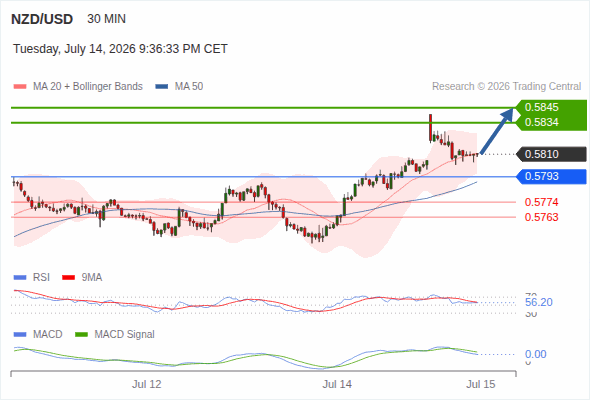Image resolution: width=590 pixels, height=400 pixels.
Task: Click the MA 50 legend label
Action: pyautogui.click(x=189, y=87)
